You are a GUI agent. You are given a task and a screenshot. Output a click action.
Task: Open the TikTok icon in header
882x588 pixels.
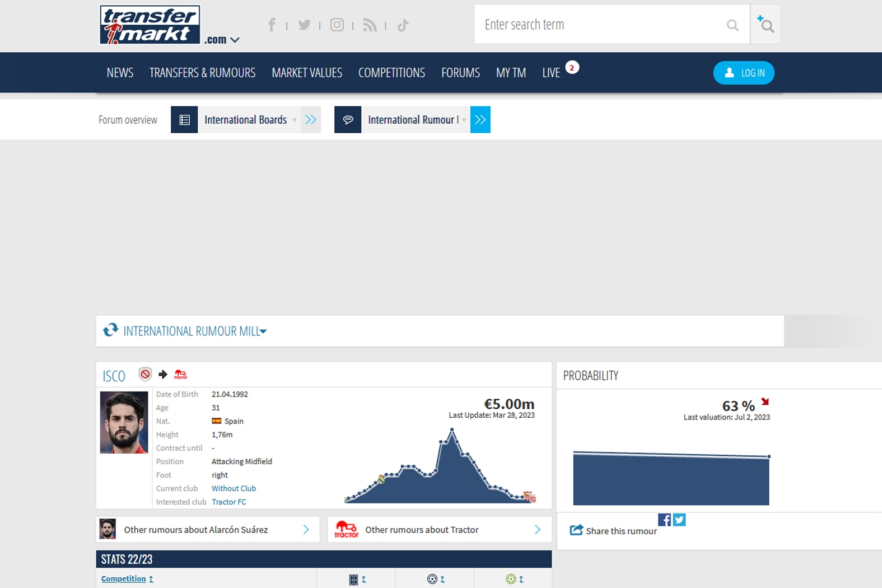click(x=403, y=25)
